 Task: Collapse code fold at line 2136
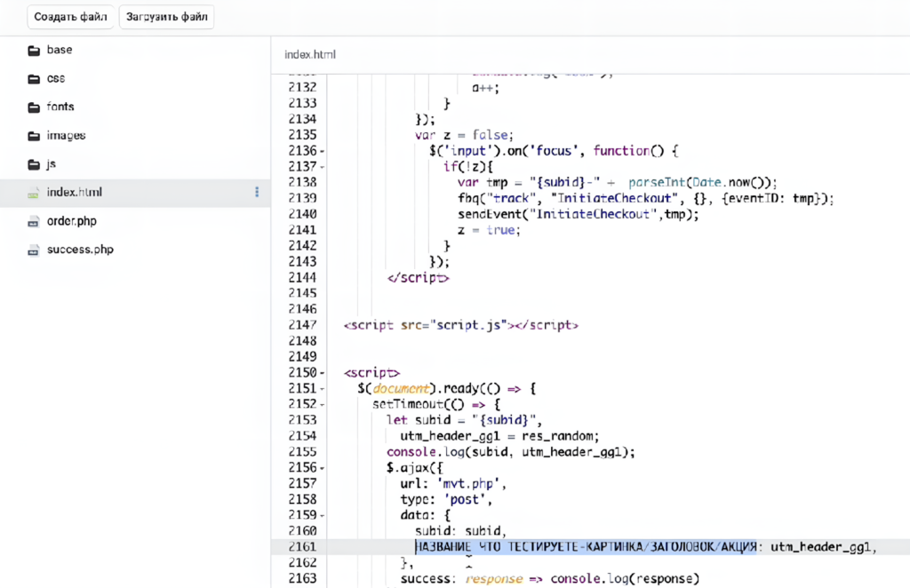tap(322, 152)
